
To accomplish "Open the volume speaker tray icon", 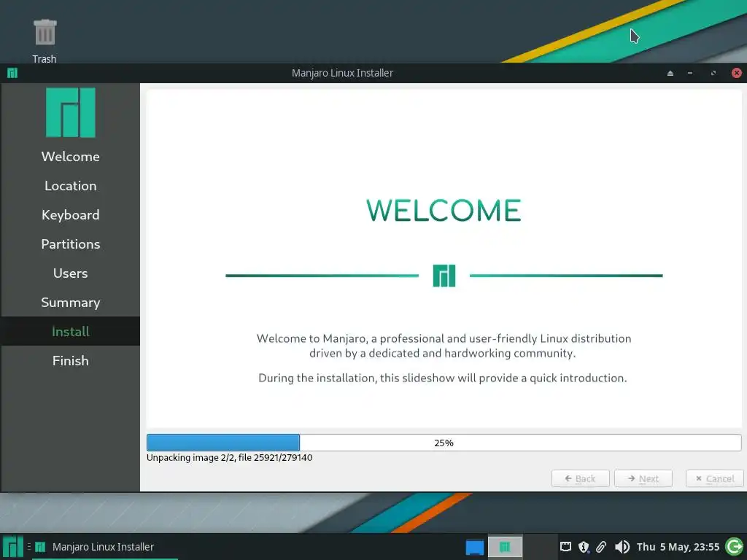I will tap(622, 547).
